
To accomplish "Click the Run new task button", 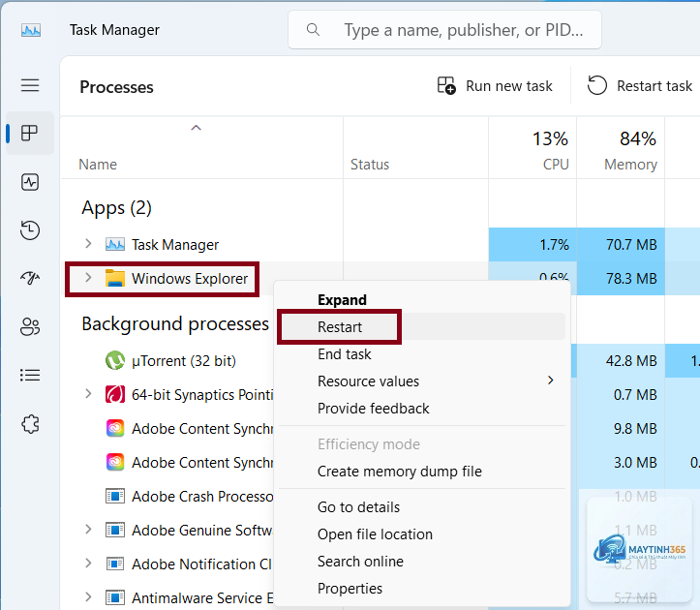I will click(496, 86).
